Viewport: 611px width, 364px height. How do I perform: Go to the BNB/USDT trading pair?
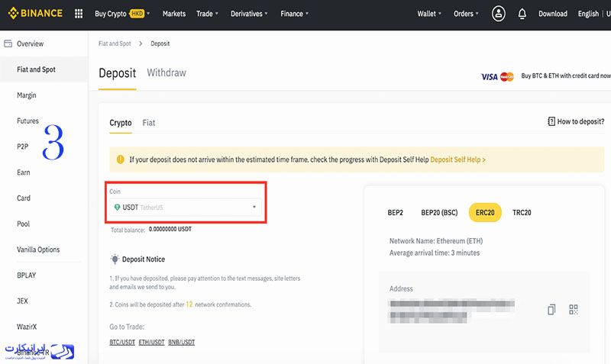pyautogui.click(x=182, y=342)
